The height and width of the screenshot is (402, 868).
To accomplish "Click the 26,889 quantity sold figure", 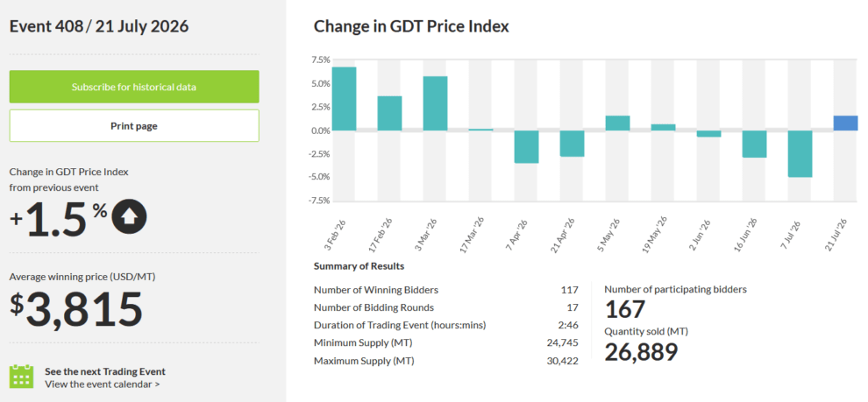I will 641,352.
